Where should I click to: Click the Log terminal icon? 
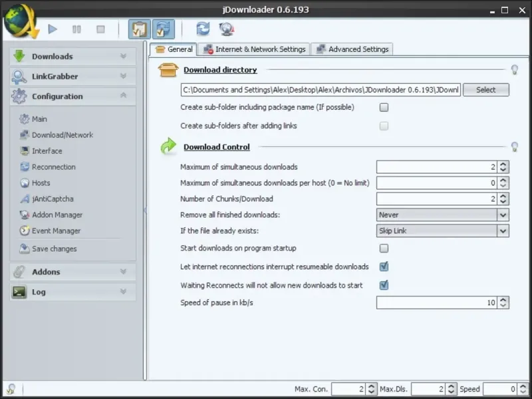[x=19, y=292]
